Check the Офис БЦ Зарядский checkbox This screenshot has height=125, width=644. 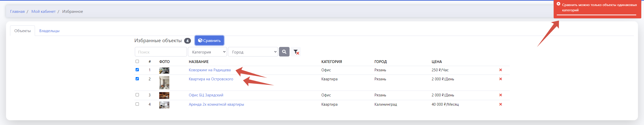point(137,95)
